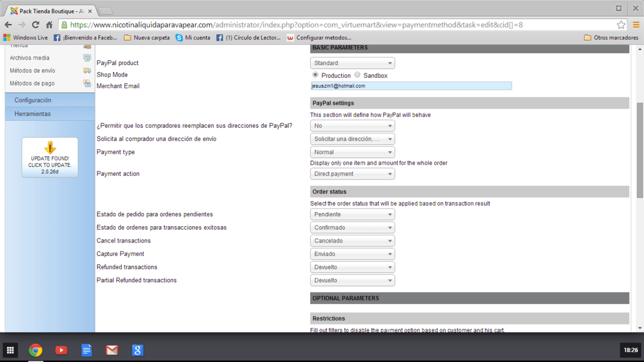This screenshot has height=362, width=644.
Task: Click the Métodos de pago icon
Action: click(x=87, y=83)
